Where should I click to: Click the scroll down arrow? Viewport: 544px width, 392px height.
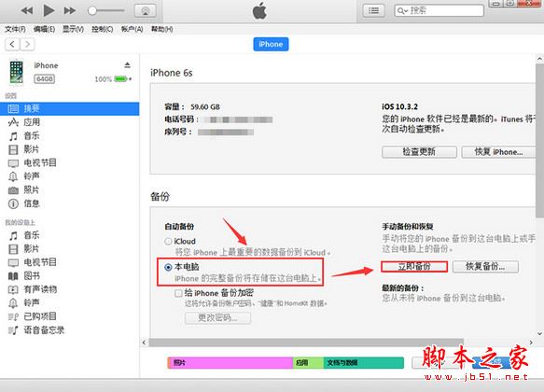[x=540, y=334]
